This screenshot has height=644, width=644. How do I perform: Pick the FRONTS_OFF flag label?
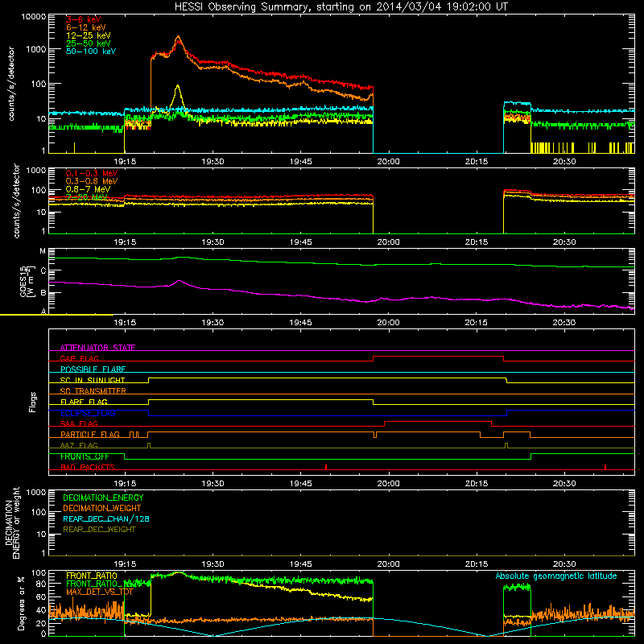coord(85,456)
